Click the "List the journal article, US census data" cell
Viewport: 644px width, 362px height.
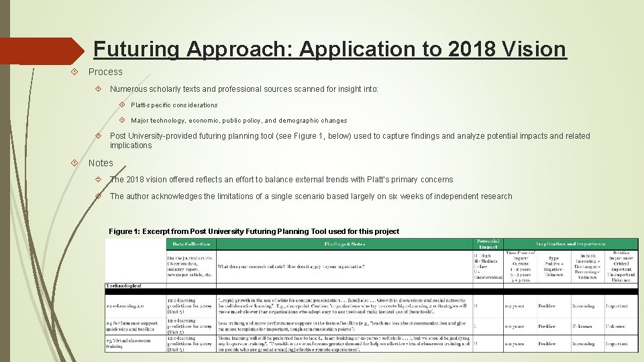tap(191, 266)
